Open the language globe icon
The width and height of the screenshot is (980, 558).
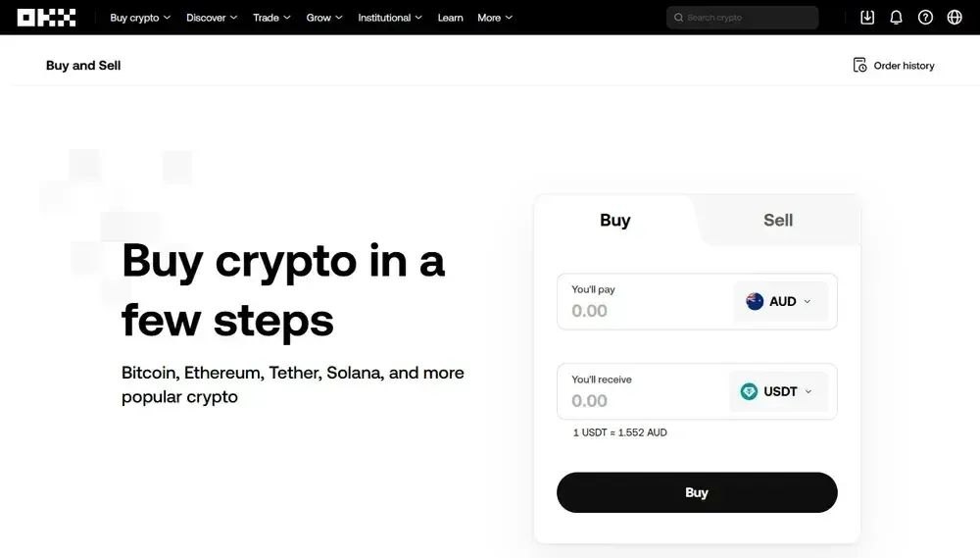pyautogui.click(x=955, y=18)
